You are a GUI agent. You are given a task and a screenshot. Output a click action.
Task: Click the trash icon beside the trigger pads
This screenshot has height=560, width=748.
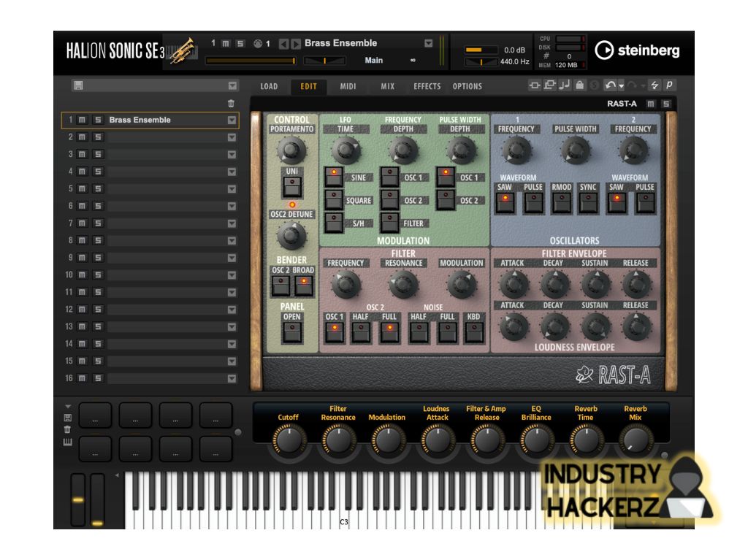point(67,429)
